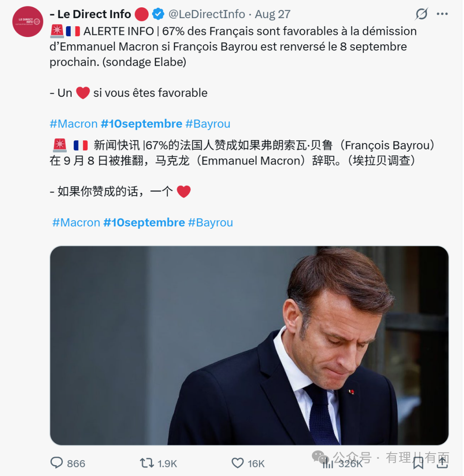Open the three-dot More options menu
The height and width of the screenshot is (476, 464).
click(x=442, y=14)
